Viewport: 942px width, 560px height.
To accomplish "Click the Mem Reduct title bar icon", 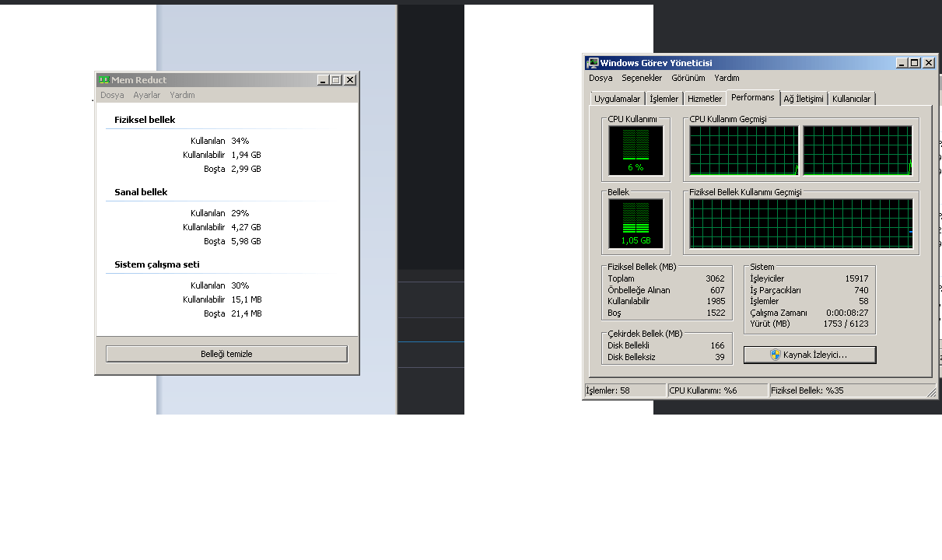I will pyautogui.click(x=103, y=80).
